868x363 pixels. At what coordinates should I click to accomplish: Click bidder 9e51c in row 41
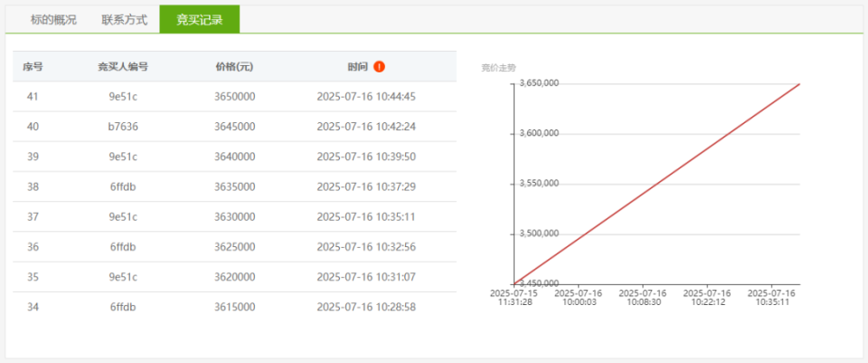(123, 97)
